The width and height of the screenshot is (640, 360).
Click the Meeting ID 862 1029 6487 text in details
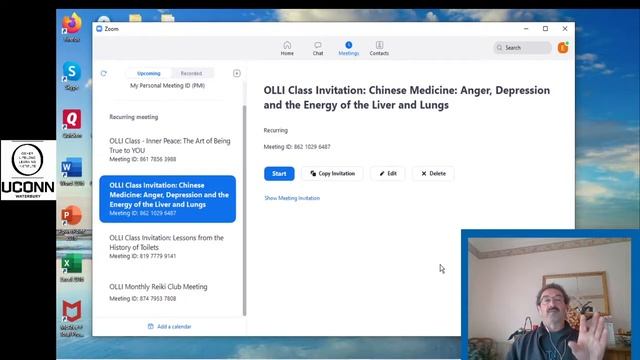297,147
